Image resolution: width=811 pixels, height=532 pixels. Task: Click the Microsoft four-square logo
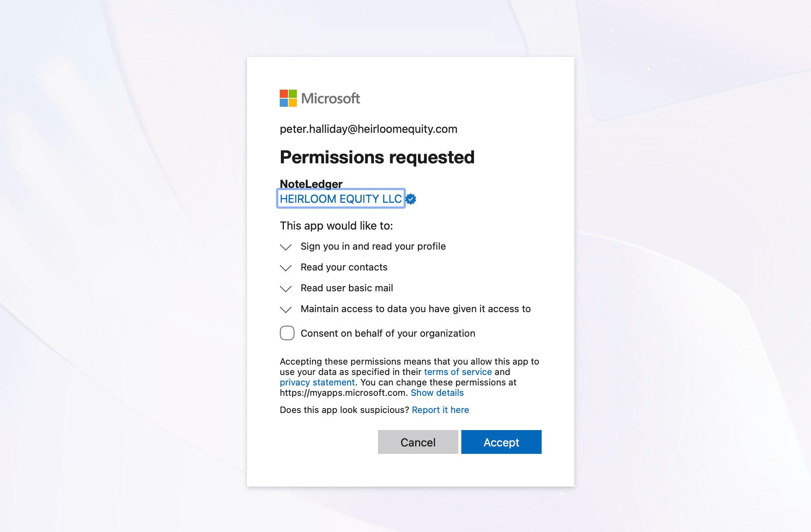click(288, 98)
